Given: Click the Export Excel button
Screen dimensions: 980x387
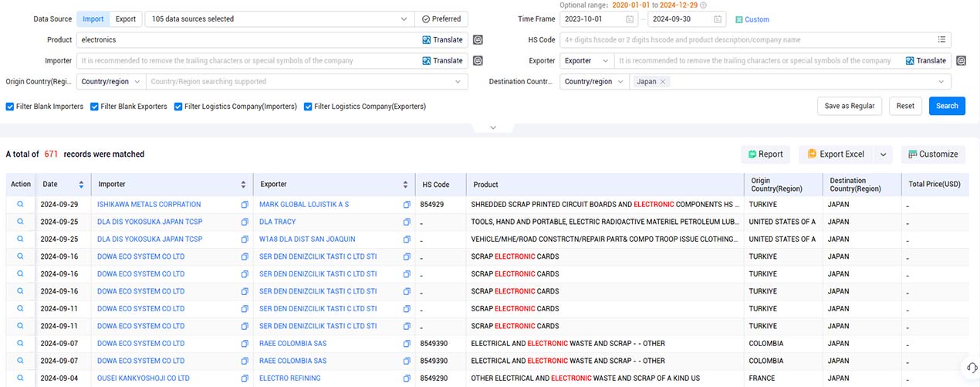Looking at the screenshot, I should (x=836, y=154).
